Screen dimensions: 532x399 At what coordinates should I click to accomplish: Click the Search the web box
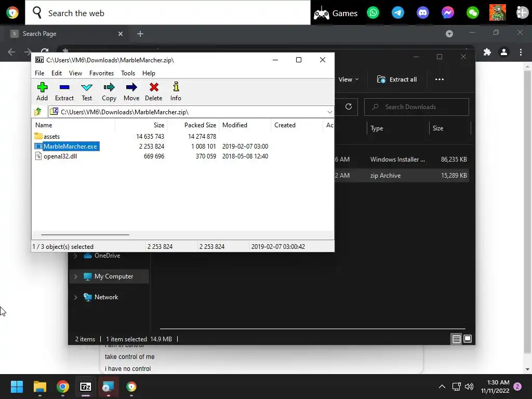168,13
